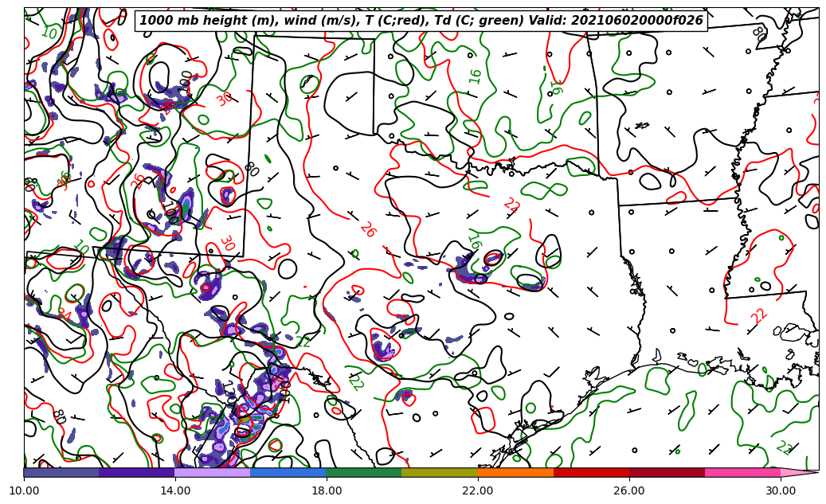Select the blue 16–18 colorbar segment
The width and height of the screenshot is (826, 504).
pos(288,472)
